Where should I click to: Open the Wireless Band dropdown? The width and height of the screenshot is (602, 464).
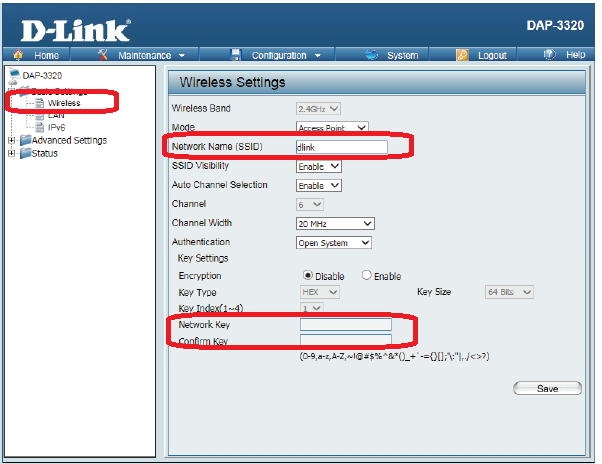pyautogui.click(x=318, y=109)
